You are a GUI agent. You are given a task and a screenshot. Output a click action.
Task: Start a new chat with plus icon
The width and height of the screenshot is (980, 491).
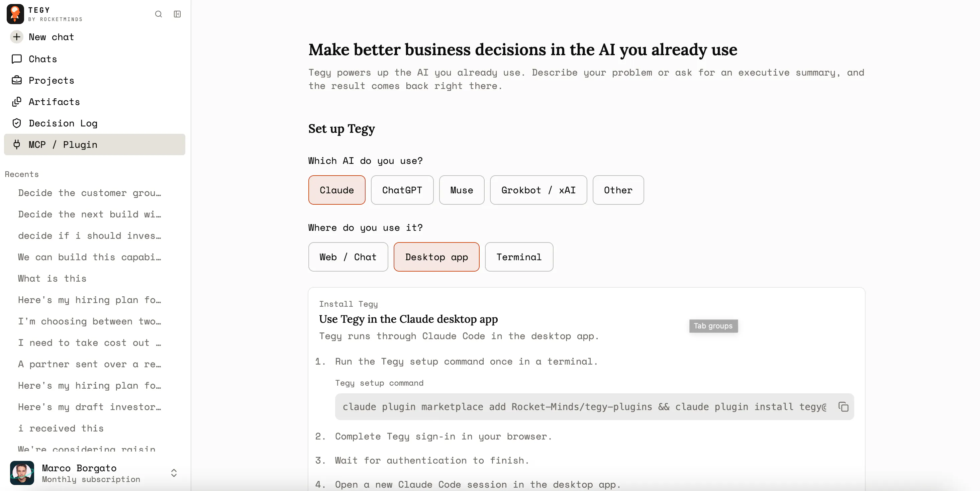(17, 37)
